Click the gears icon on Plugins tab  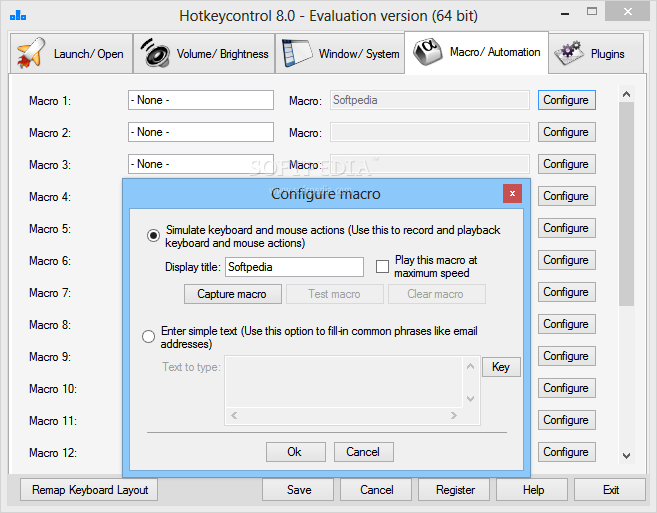569,53
